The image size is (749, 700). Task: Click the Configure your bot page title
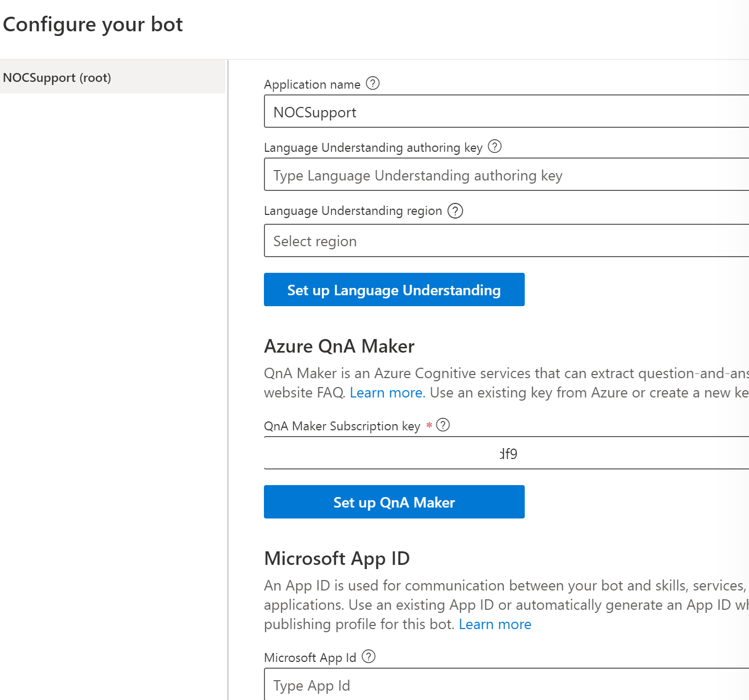click(x=93, y=25)
